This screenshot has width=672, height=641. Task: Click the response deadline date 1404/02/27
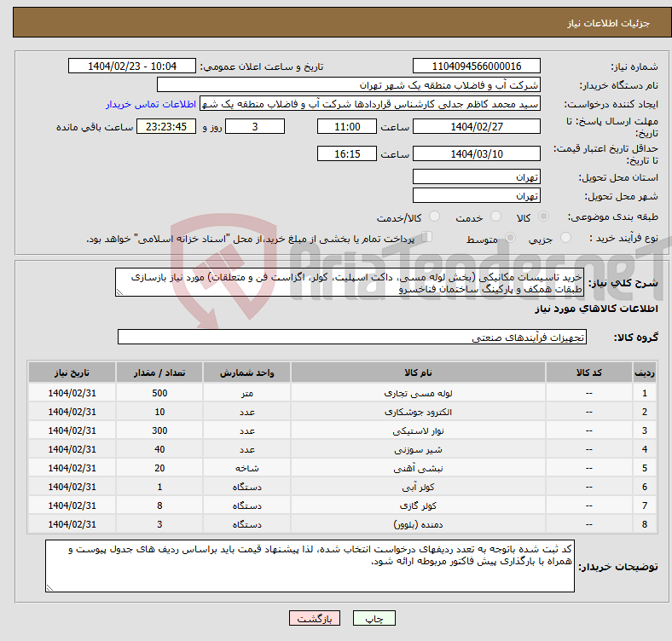click(x=476, y=127)
